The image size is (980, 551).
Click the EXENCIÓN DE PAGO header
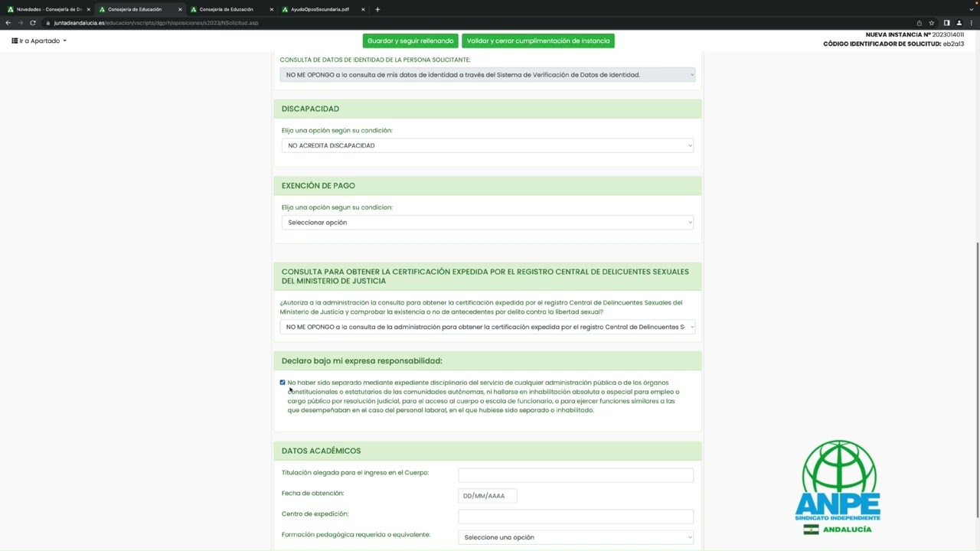point(488,186)
